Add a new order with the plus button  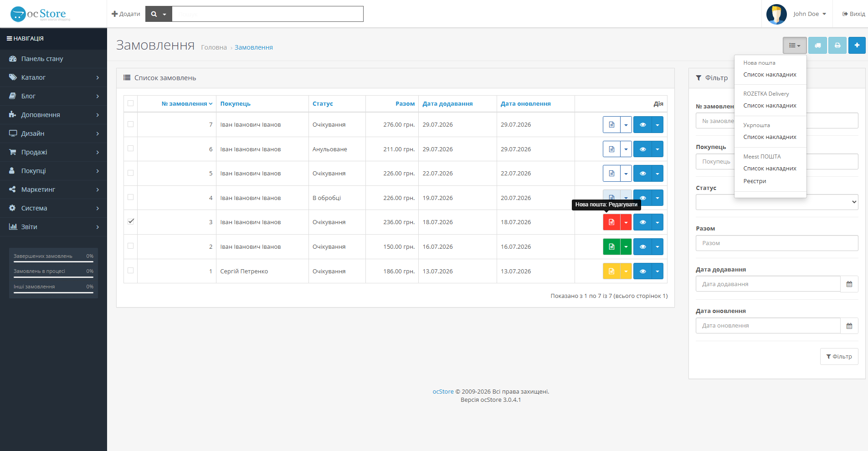(857, 46)
